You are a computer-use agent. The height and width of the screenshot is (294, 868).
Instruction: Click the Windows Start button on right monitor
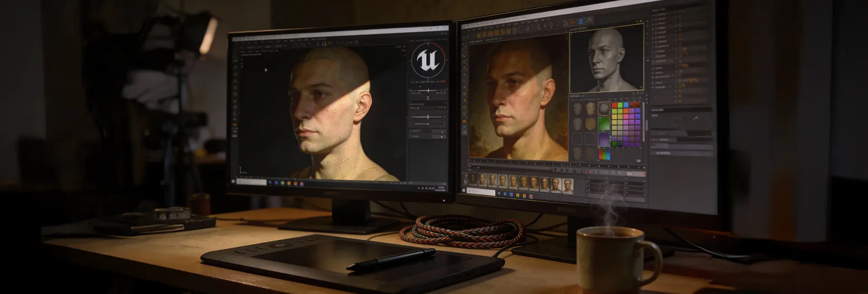(x=465, y=191)
